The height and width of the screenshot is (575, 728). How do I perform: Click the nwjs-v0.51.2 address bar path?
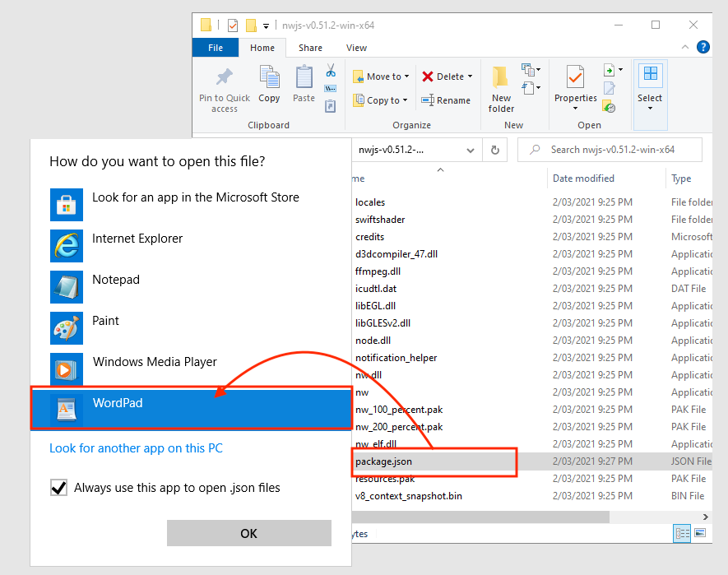pyautogui.click(x=391, y=150)
